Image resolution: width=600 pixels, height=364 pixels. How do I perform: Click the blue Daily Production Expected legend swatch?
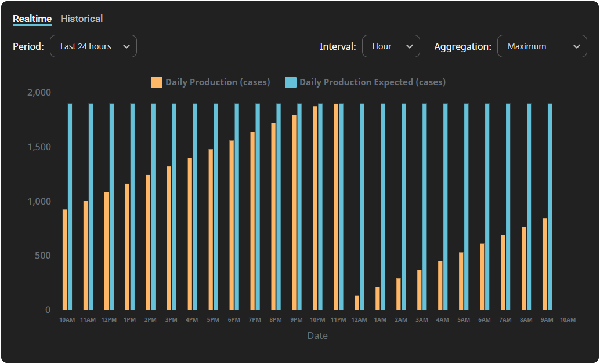(x=291, y=82)
